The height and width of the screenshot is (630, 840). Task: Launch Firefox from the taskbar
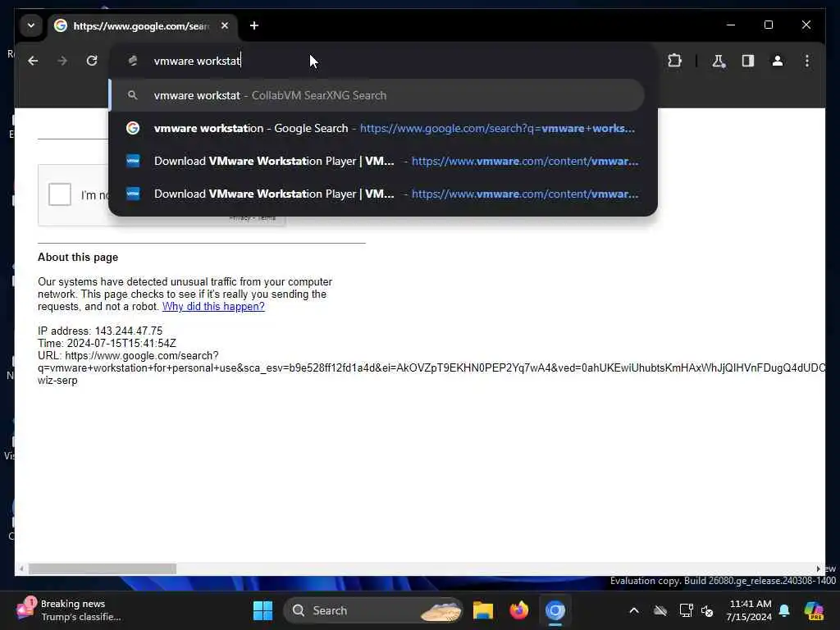point(518,610)
